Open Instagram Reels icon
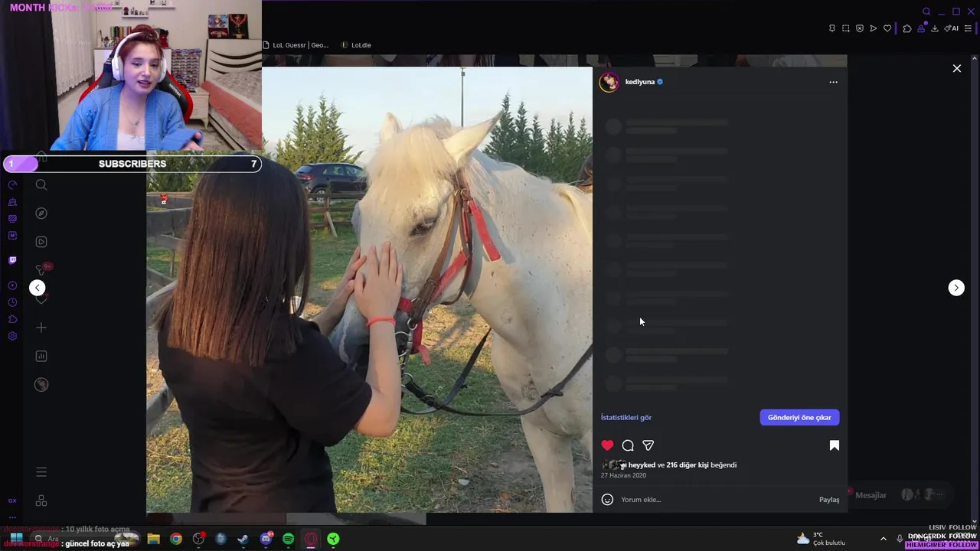 pos(41,242)
